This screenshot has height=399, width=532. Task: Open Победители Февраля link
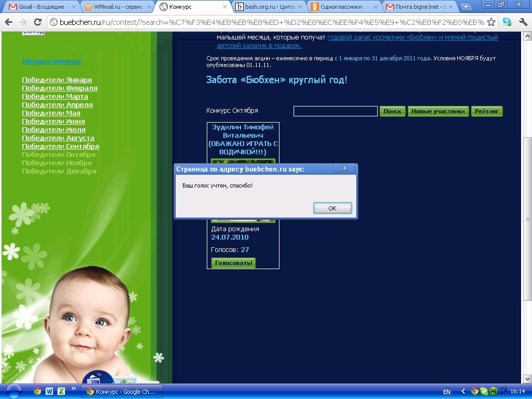click(60, 88)
